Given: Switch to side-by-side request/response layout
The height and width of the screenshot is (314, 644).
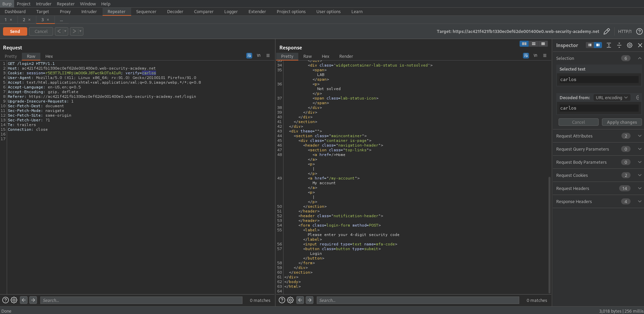Looking at the screenshot, I should click(x=524, y=44).
